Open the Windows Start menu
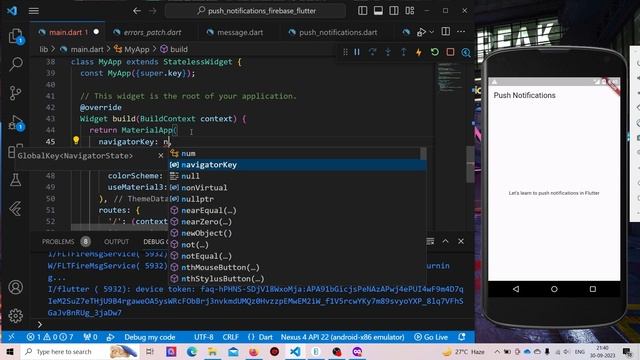This screenshot has width=640, height=360. tap(9, 351)
